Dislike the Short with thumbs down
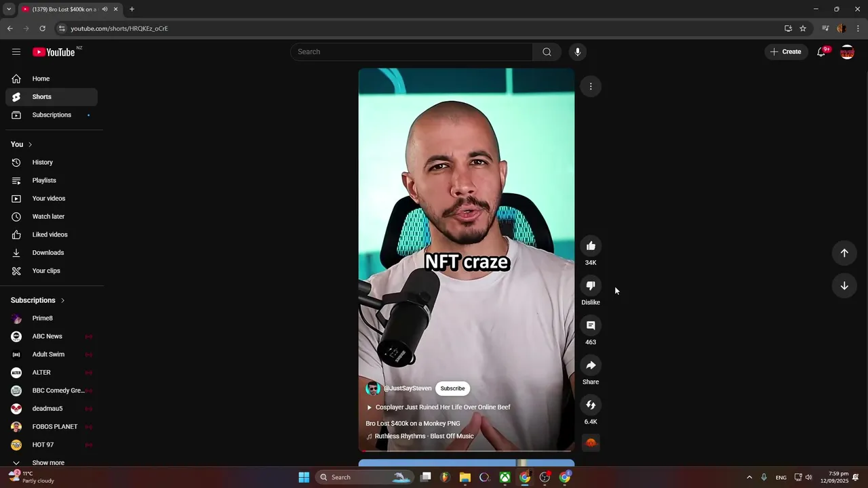 591,285
